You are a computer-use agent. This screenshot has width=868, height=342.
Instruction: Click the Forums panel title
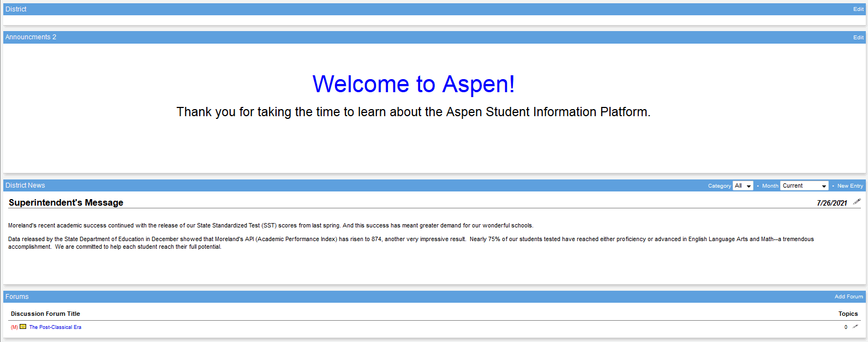(17, 297)
